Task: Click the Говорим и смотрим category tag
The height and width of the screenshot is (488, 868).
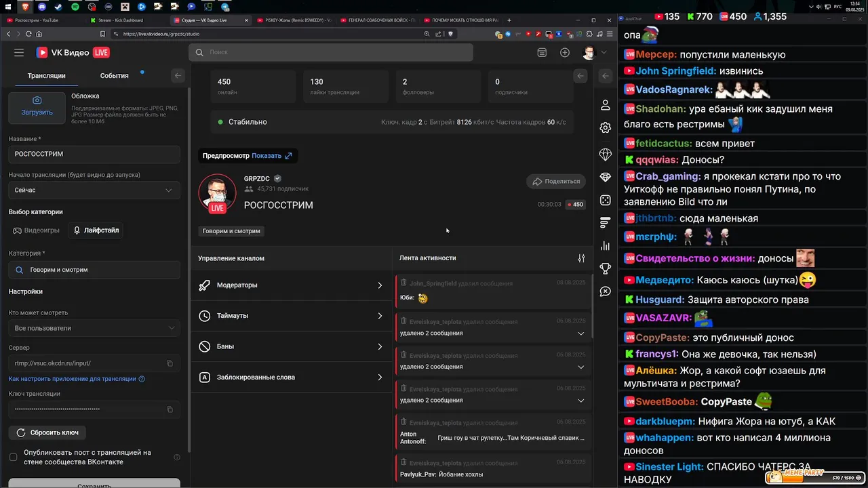Action: [231, 231]
